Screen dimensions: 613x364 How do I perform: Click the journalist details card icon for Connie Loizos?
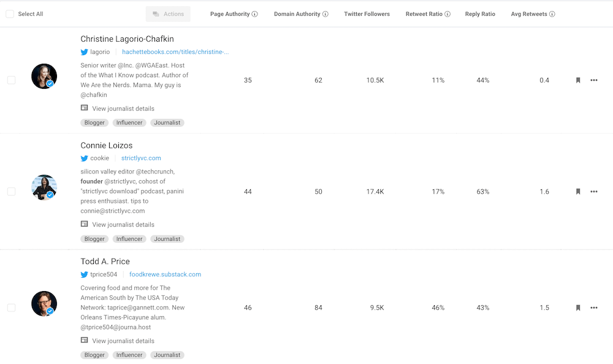click(84, 224)
